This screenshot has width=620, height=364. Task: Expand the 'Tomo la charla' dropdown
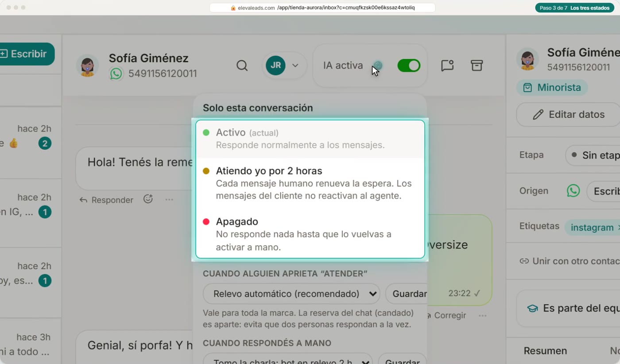tap(288, 359)
